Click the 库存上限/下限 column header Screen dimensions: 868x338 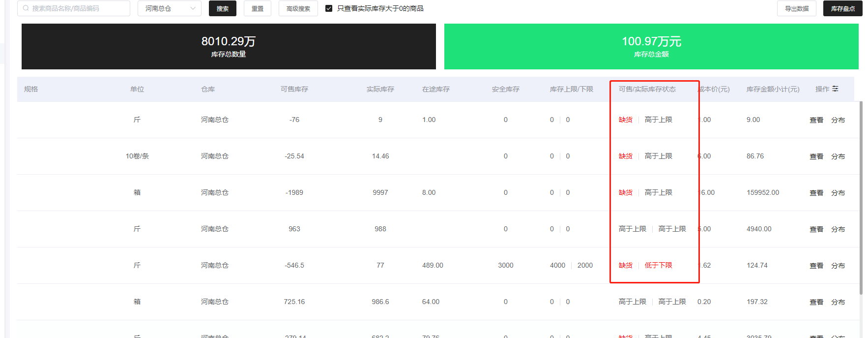(572, 89)
